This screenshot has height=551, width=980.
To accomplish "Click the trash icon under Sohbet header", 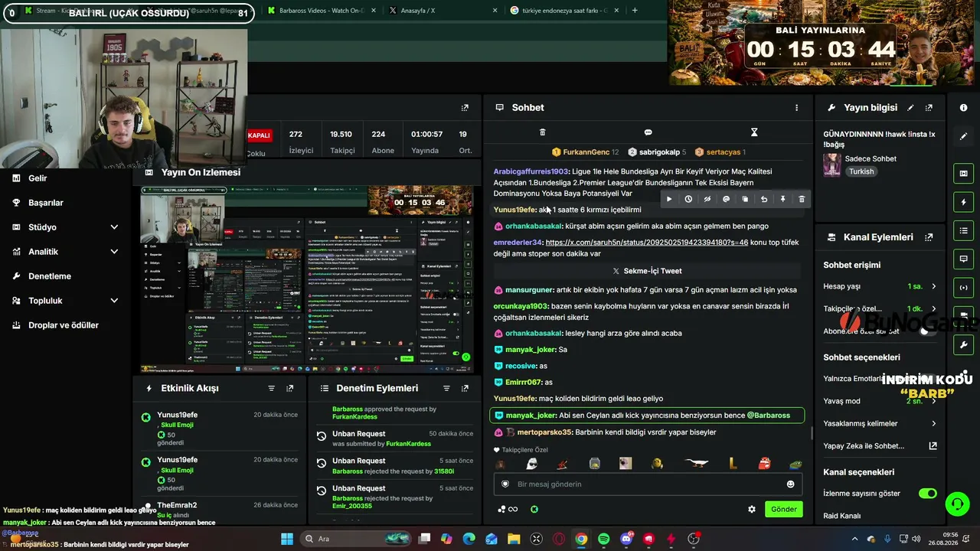I will pyautogui.click(x=542, y=132).
